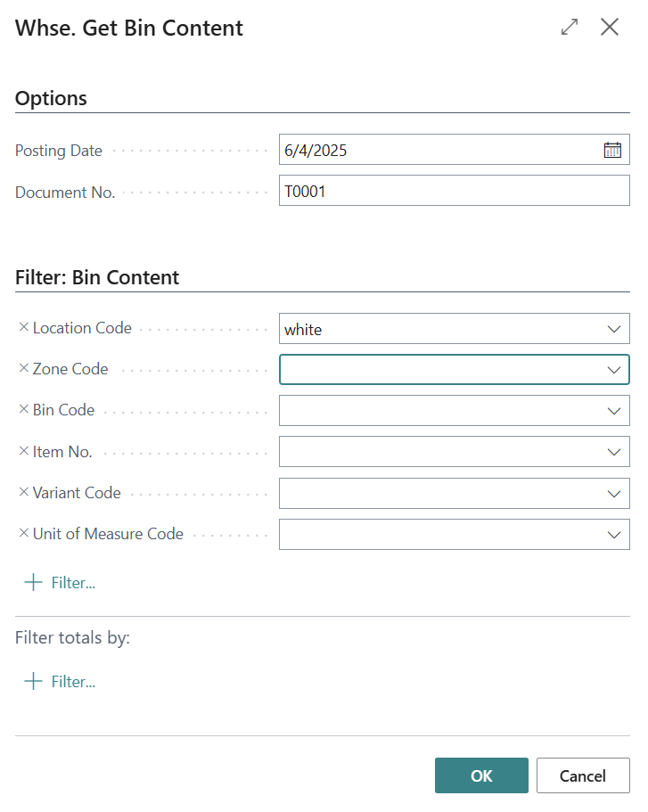Open the Posting Date calendar picker

point(612,151)
